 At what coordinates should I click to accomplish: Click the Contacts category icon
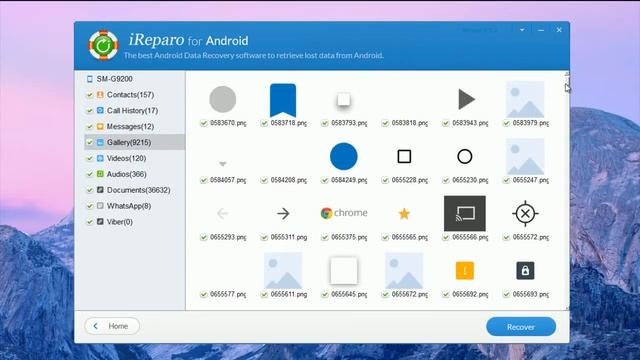(100, 95)
